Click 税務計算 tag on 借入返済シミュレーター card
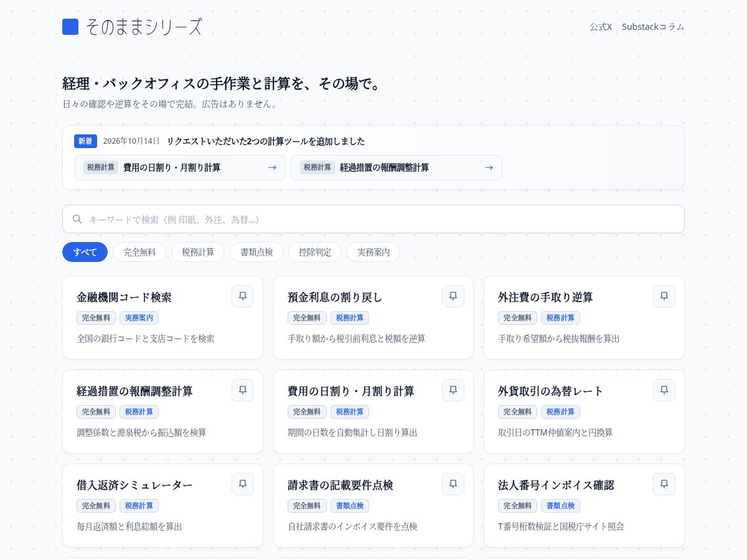747x560 pixels. 139,506
